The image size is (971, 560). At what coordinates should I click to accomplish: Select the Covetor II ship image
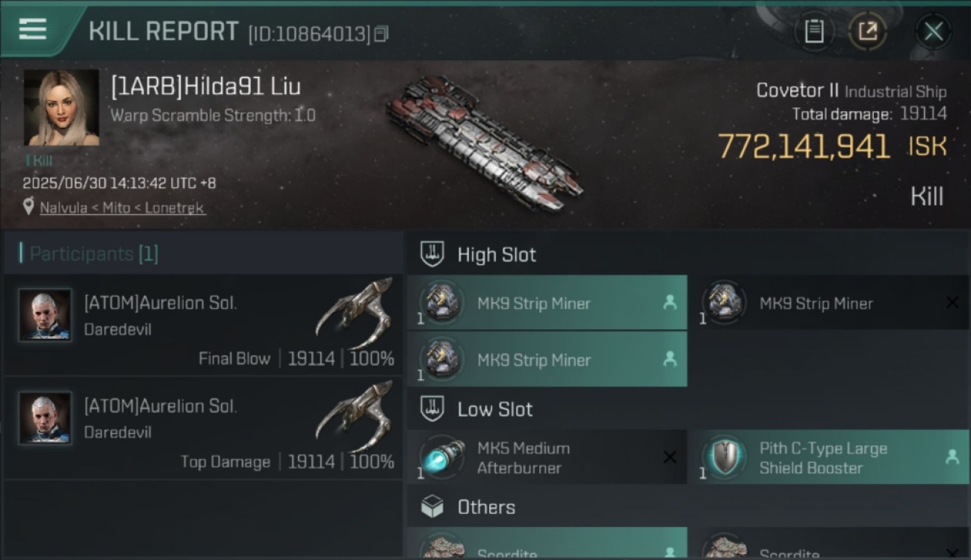click(484, 143)
